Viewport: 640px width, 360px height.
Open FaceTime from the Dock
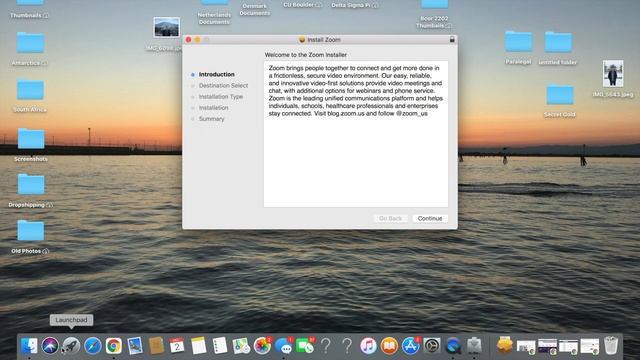point(304,346)
